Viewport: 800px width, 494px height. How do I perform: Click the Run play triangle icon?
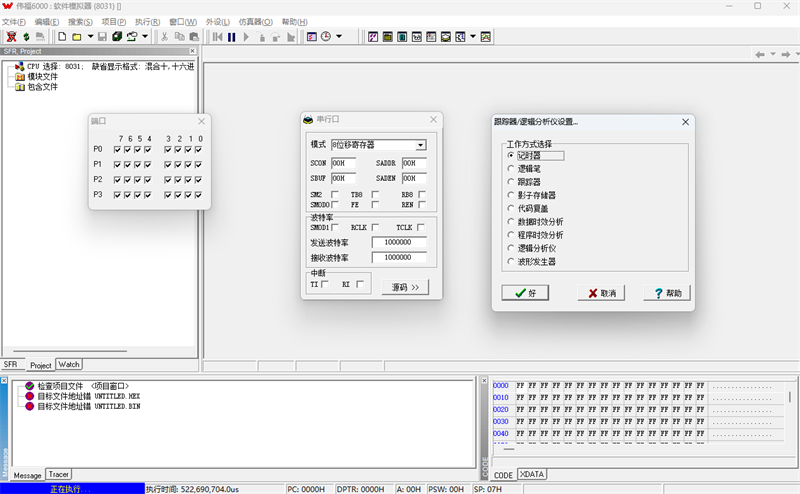(x=246, y=37)
